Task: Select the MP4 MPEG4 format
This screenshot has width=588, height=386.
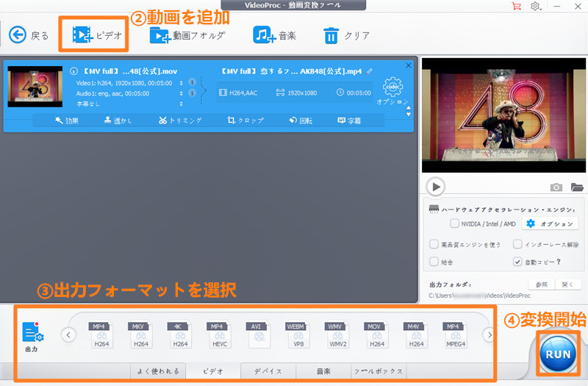Action: (x=455, y=335)
